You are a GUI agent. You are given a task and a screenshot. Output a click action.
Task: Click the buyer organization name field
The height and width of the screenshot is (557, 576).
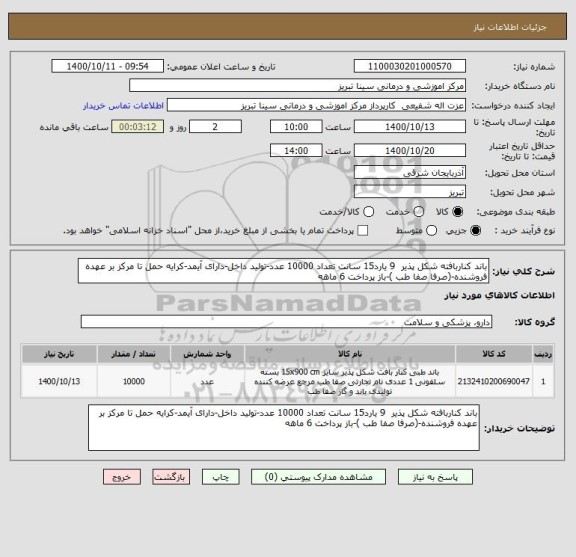click(x=298, y=86)
